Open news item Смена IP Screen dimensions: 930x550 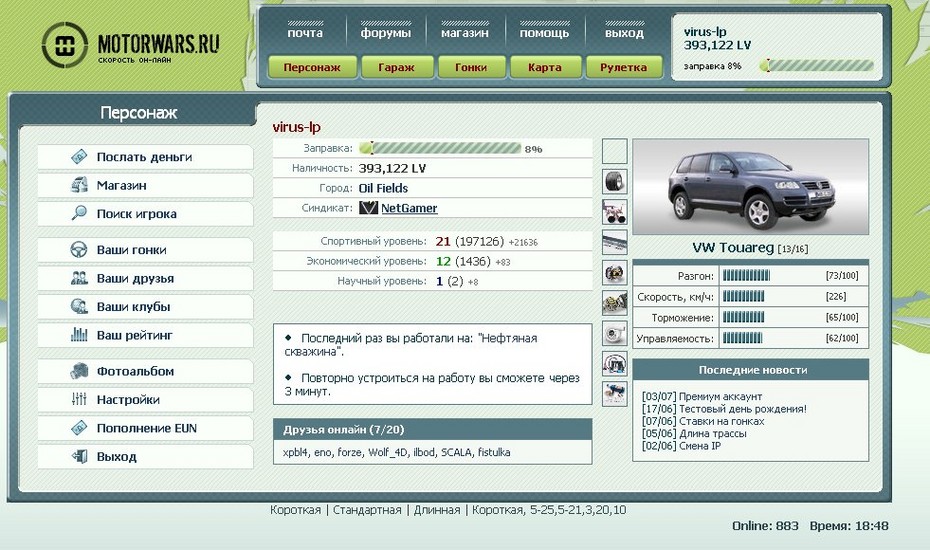click(700, 446)
